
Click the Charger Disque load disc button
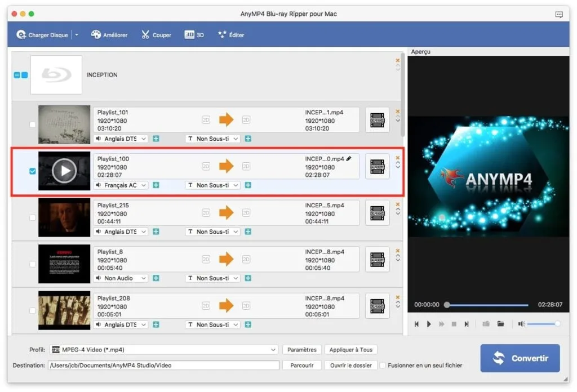[42, 35]
